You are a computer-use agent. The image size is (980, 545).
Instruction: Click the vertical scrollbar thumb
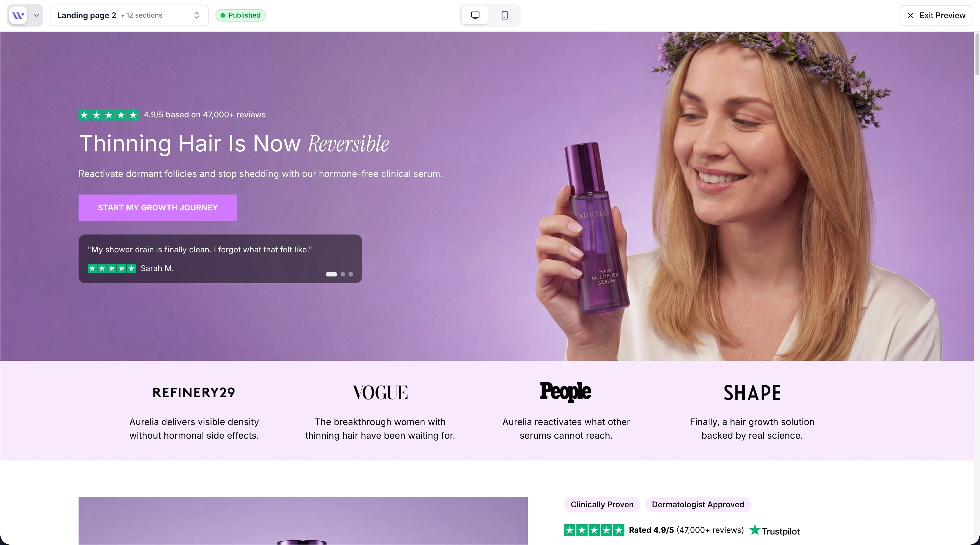pyautogui.click(x=977, y=54)
